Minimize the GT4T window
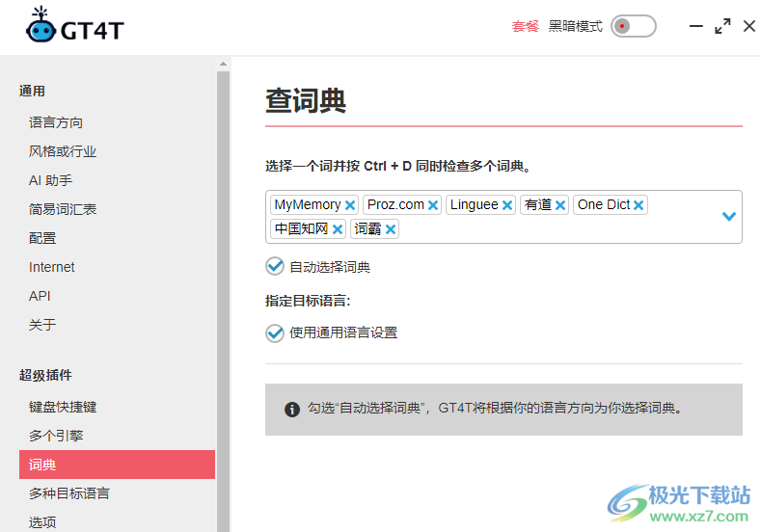The height and width of the screenshot is (532, 761). (x=696, y=26)
